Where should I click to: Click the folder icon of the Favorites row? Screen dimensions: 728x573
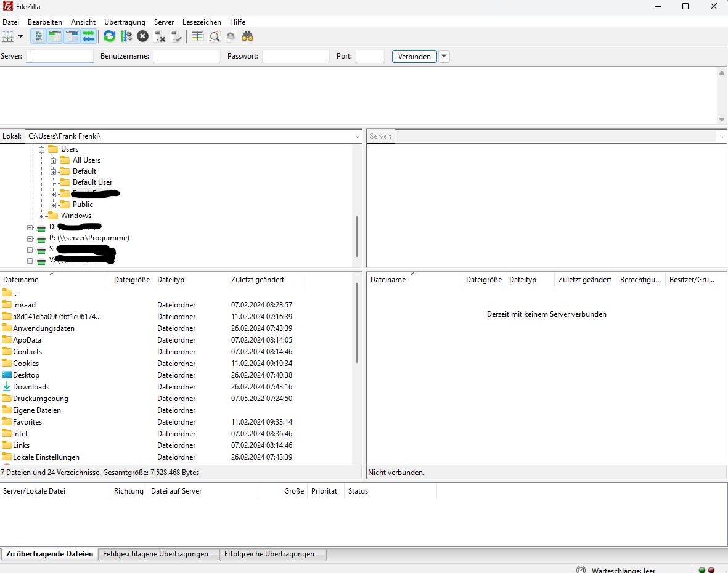click(x=7, y=421)
